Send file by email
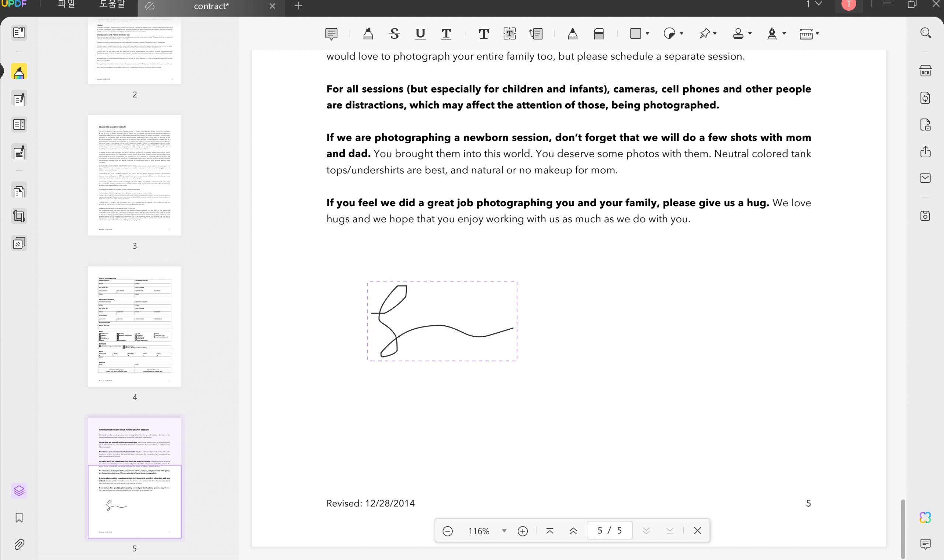944x560 pixels. [x=925, y=178]
